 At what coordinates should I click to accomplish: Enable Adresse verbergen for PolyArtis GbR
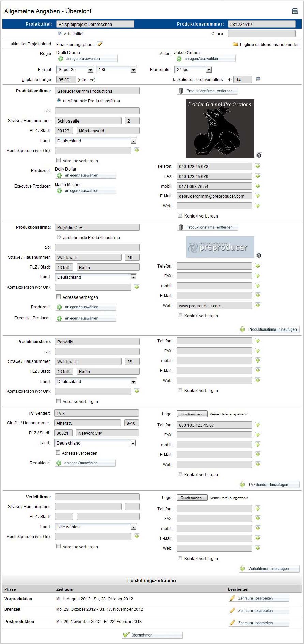tap(58, 297)
